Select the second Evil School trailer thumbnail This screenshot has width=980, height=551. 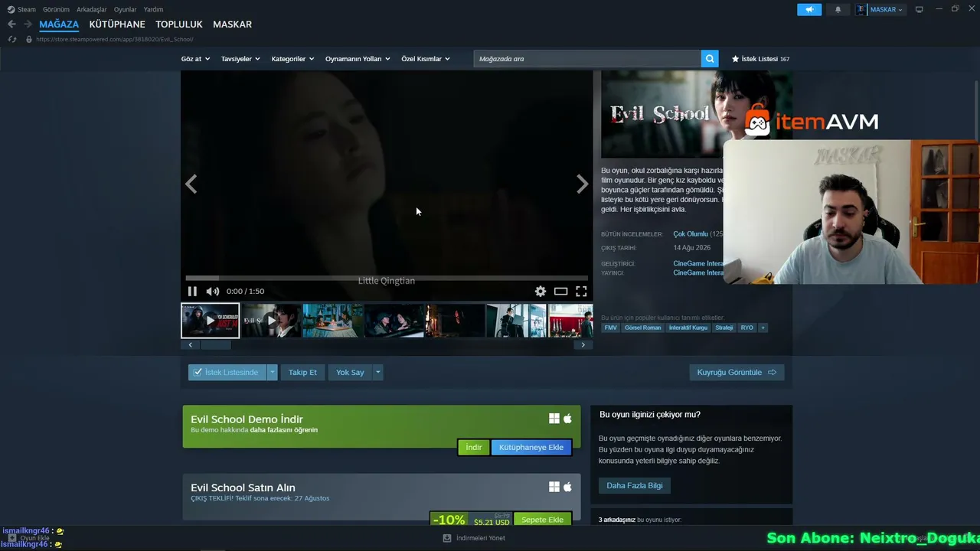(x=272, y=321)
